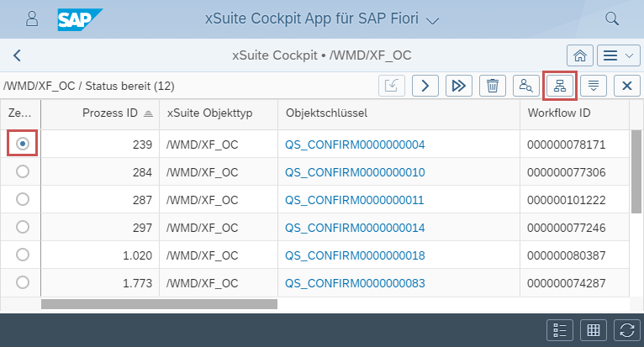The height and width of the screenshot is (347, 644).
Task: Click the trash delete icon
Action: [493, 86]
